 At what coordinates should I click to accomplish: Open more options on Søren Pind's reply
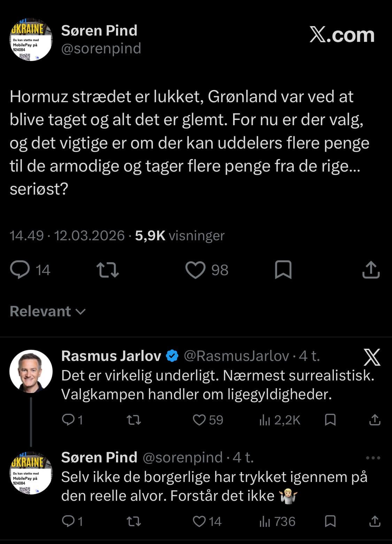(373, 458)
